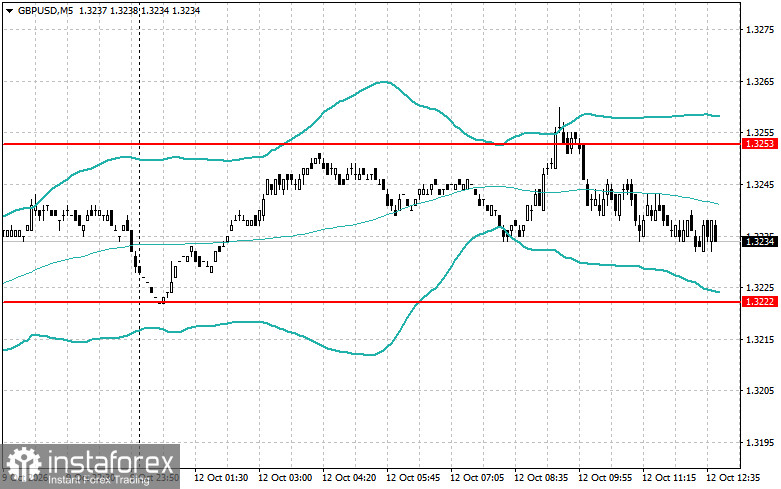
Task: Click the 1.3195 price scale label
Action: 760,442
